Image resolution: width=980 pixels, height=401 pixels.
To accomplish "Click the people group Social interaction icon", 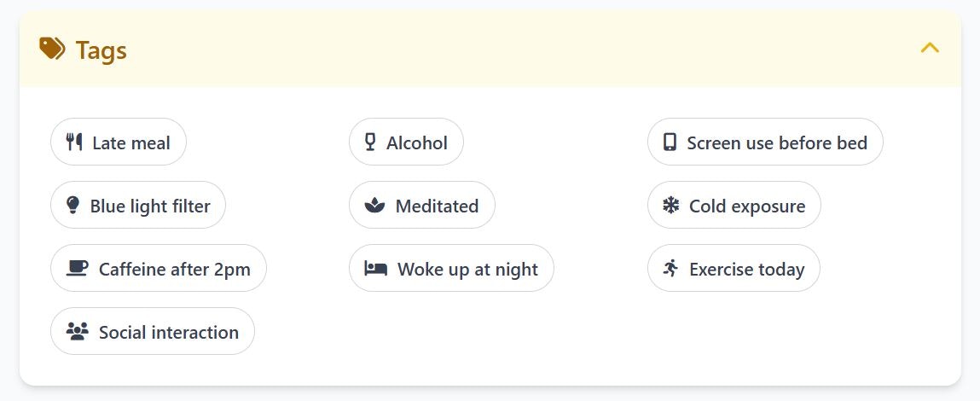I will pyautogui.click(x=78, y=332).
